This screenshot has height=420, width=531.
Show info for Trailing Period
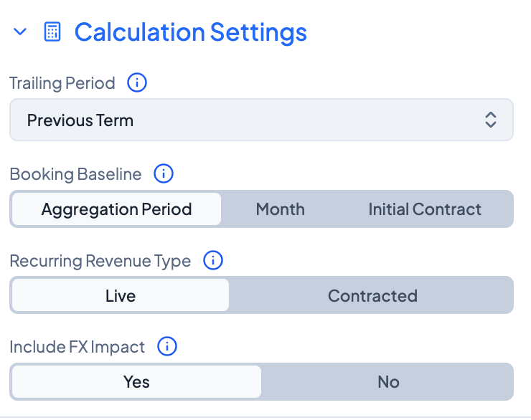pos(137,83)
